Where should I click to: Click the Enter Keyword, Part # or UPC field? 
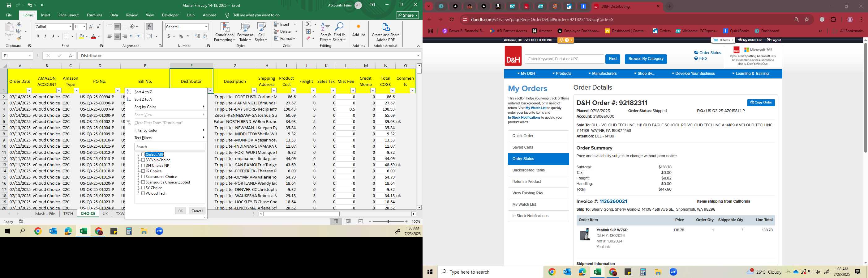[564, 59]
